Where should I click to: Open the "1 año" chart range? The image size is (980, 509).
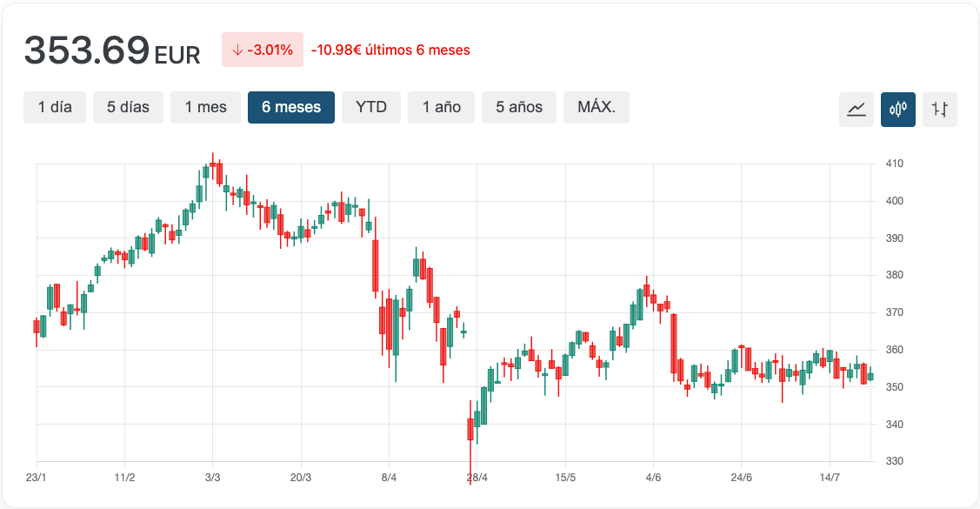point(442,108)
